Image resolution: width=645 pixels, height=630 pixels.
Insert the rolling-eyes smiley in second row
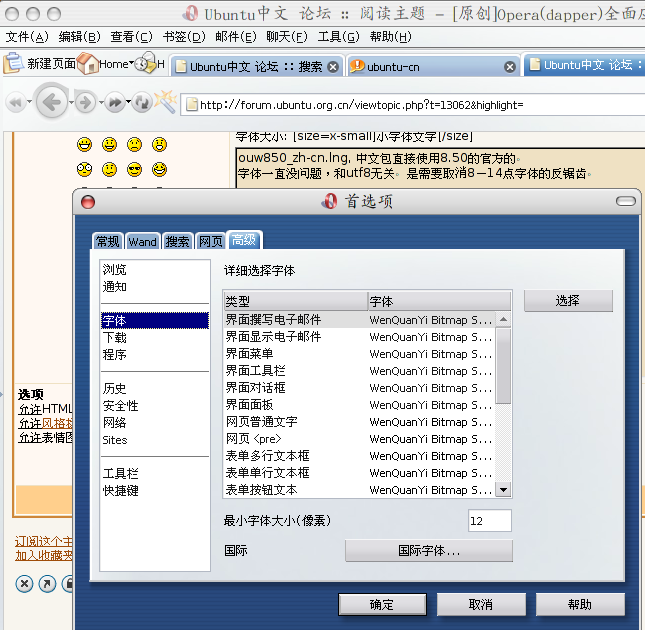point(84,169)
